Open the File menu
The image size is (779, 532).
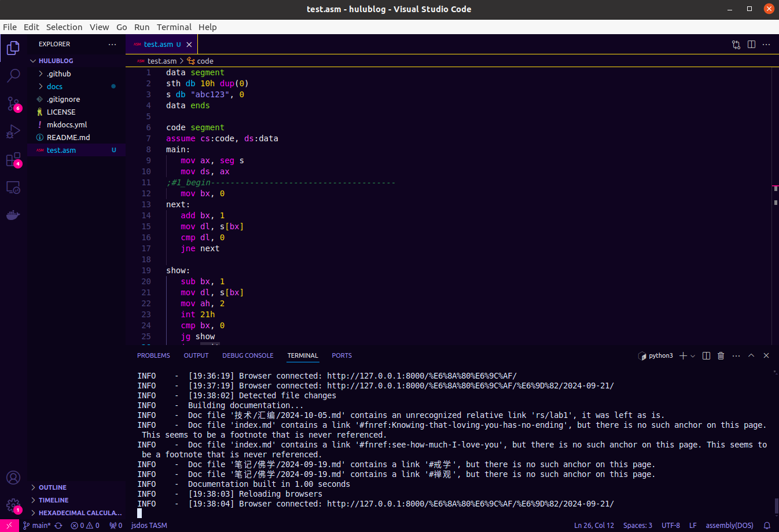(10, 27)
